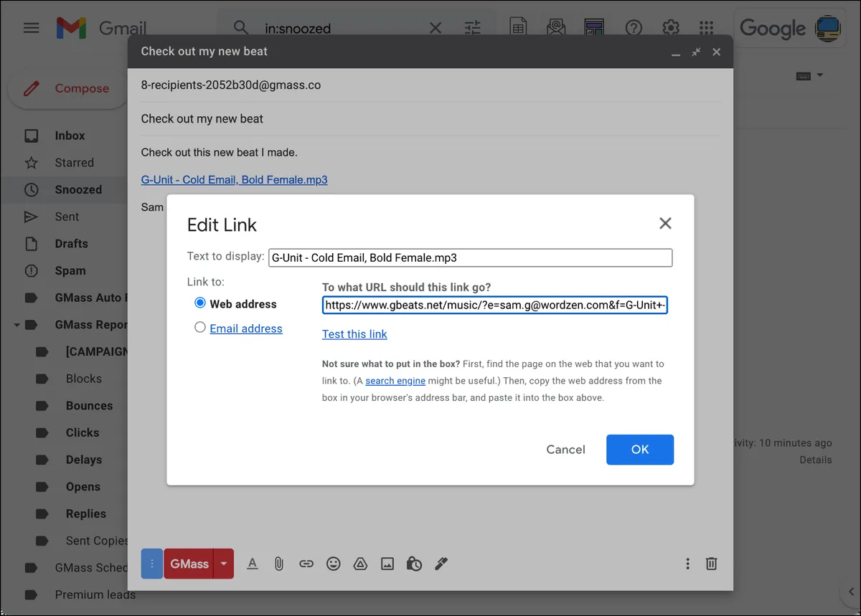The image size is (861, 616).
Task: Open the input tools keyboard dropdown
Action: click(809, 75)
